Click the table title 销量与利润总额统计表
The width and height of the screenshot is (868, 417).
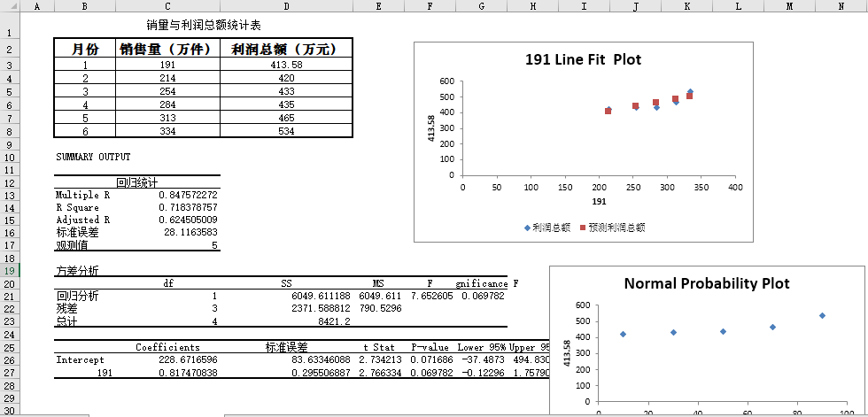[x=203, y=25]
